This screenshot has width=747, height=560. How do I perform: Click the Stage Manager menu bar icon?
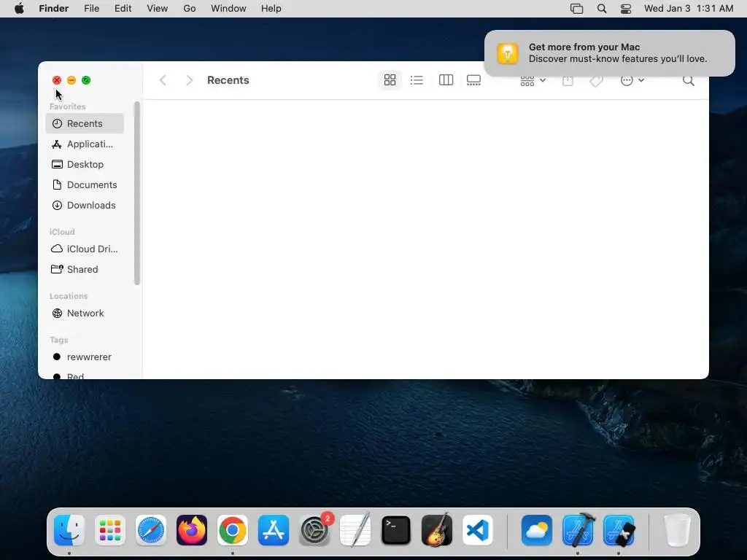click(x=576, y=9)
